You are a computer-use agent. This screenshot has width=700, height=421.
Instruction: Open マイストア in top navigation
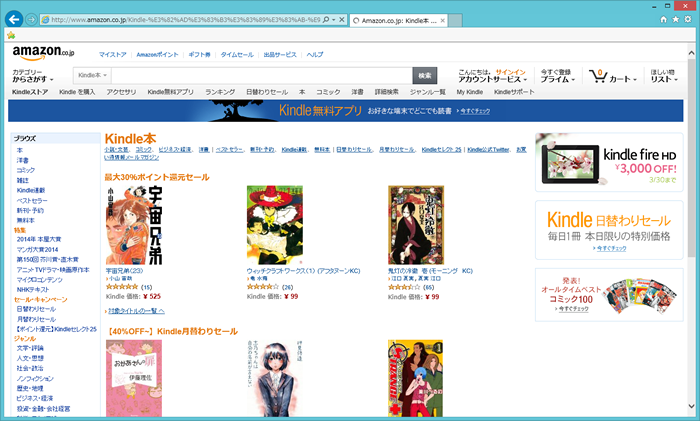pyautogui.click(x=112, y=54)
